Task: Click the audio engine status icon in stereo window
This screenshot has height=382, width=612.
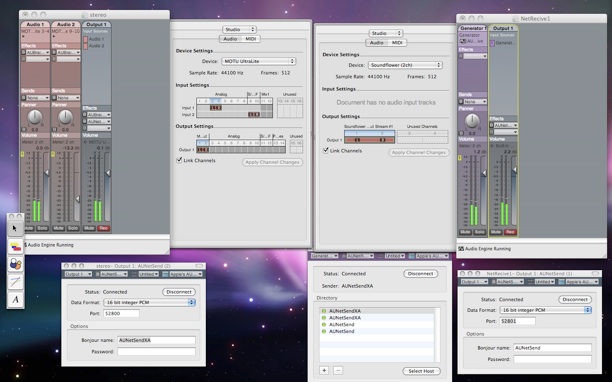Action: [x=25, y=245]
